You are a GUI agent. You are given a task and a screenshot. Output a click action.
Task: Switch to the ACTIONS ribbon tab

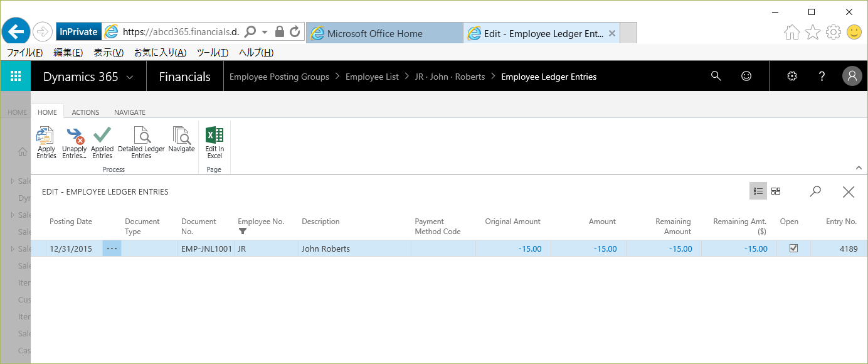85,112
